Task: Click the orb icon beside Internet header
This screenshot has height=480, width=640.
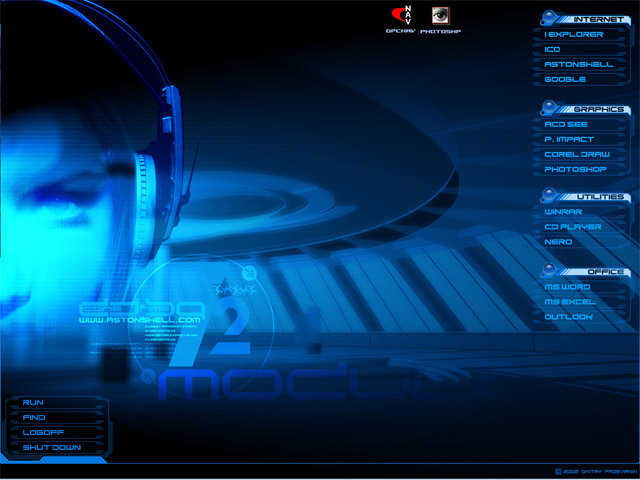Action: pyautogui.click(x=549, y=18)
